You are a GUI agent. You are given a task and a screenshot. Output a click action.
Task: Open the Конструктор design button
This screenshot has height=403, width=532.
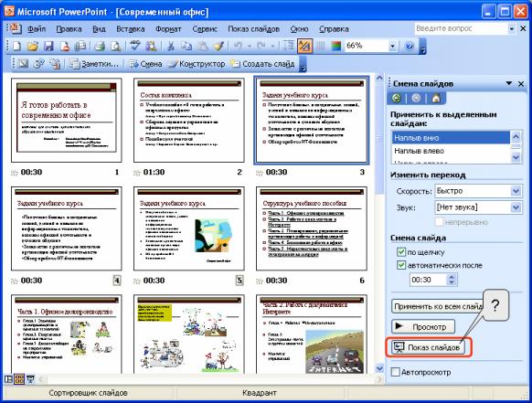coord(197,64)
